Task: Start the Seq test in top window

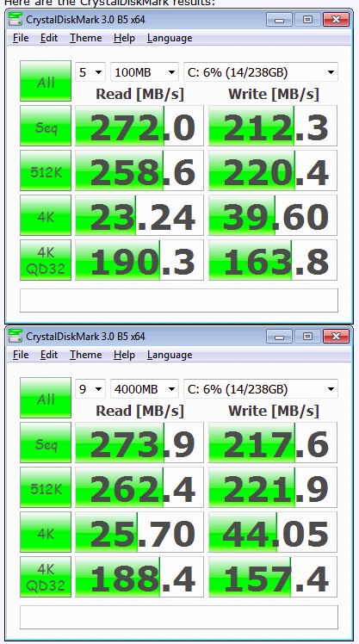Action: click(46, 126)
